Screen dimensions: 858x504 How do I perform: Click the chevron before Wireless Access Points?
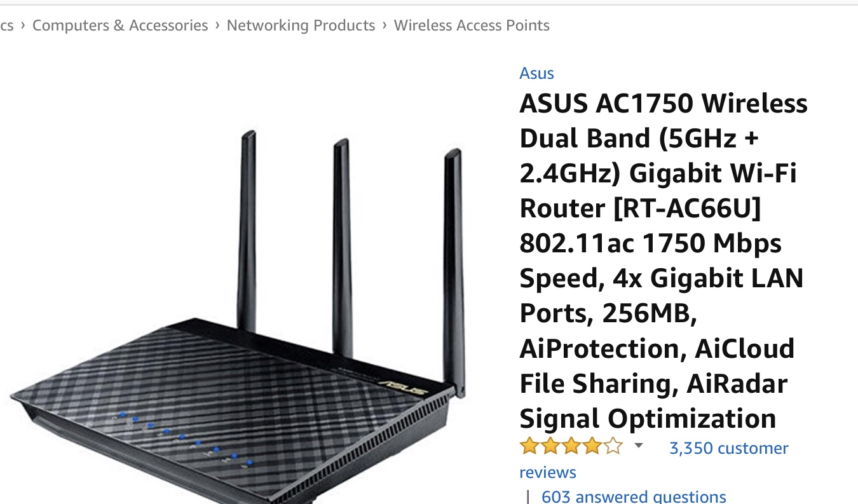(385, 25)
